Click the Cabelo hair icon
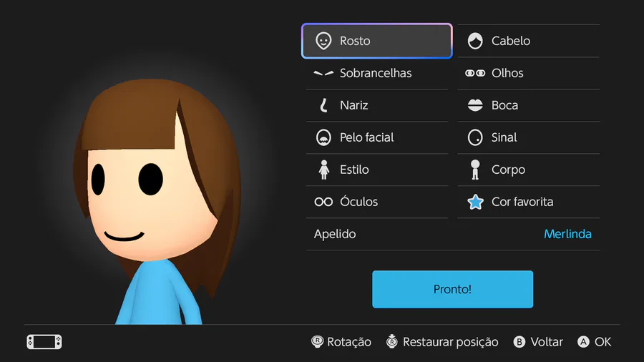Image resolution: width=644 pixels, height=362 pixels. [475, 41]
